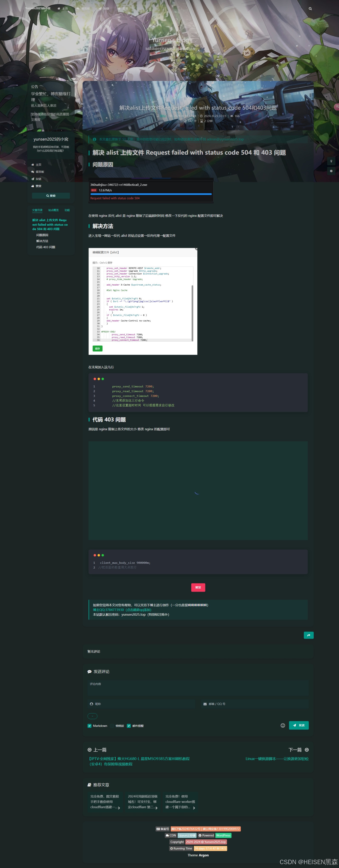Viewport: 339px width, 868px height.
Task: Click the loading image placeholder under 代码 403
Action: [198, 491]
